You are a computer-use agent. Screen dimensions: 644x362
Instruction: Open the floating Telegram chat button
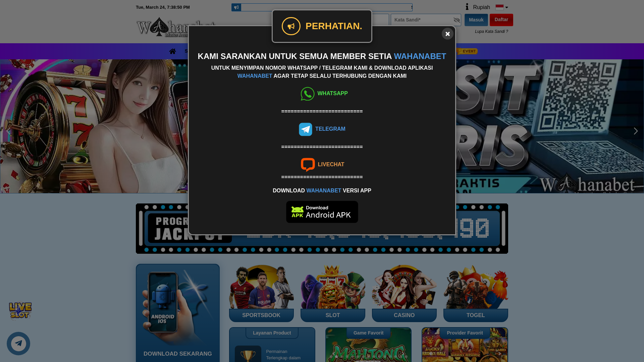pyautogui.click(x=18, y=344)
